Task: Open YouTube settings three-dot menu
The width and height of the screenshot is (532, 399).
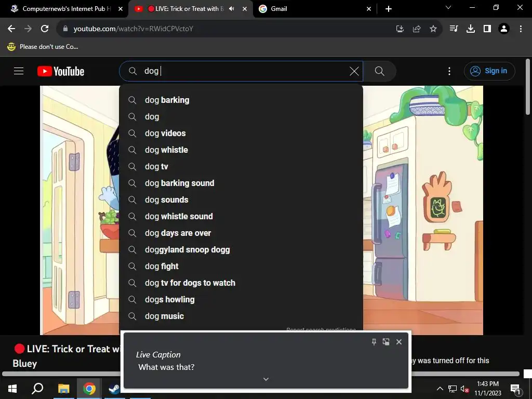Action: (449, 71)
